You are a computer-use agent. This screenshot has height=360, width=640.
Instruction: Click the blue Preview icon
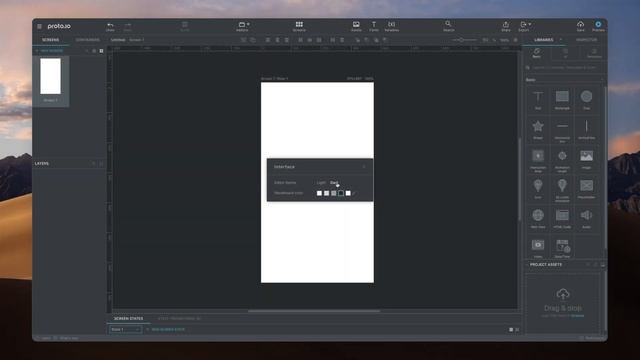(x=598, y=27)
